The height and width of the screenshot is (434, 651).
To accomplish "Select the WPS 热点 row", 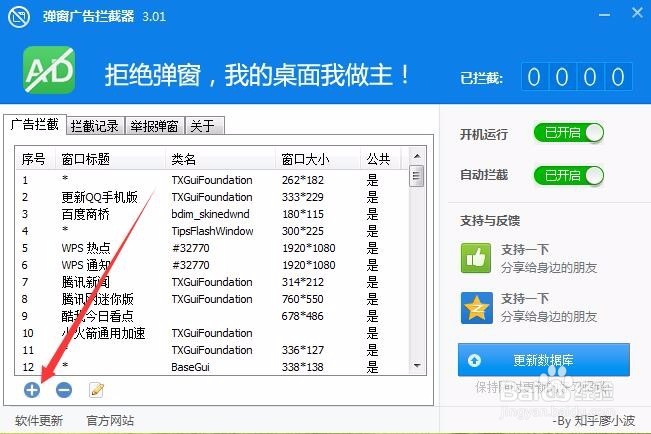I will pyautogui.click(x=212, y=248).
